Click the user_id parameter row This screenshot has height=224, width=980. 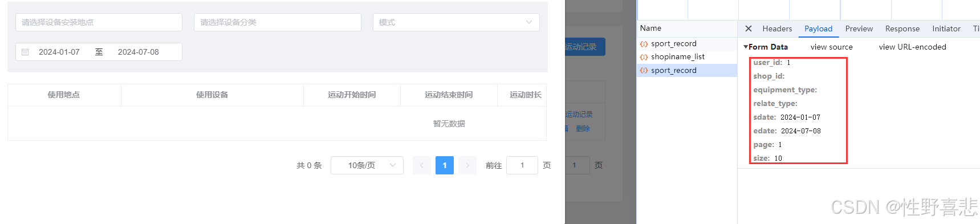pyautogui.click(x=772, y=62)
